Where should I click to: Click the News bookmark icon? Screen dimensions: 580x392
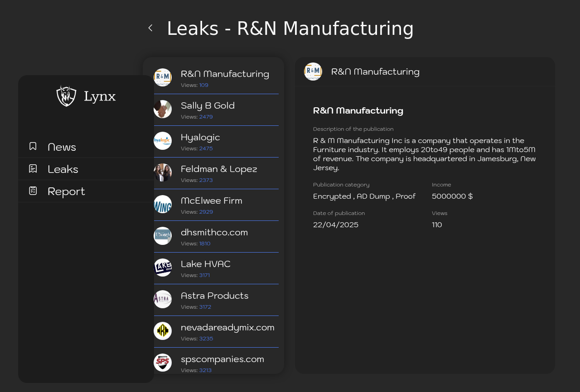pos(33,146)
